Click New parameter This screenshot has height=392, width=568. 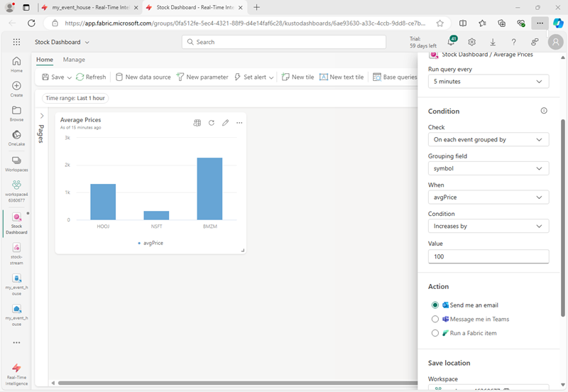coord(202,77)
